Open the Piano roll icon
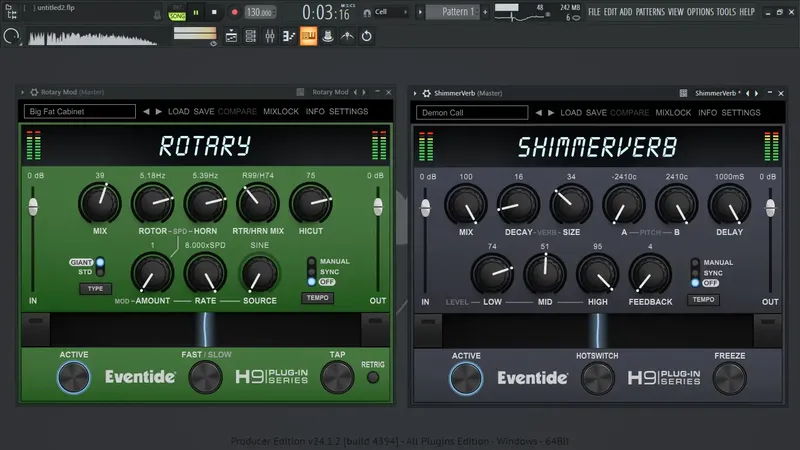Screen dimensions: 800x450 click(x=289, y=36)
